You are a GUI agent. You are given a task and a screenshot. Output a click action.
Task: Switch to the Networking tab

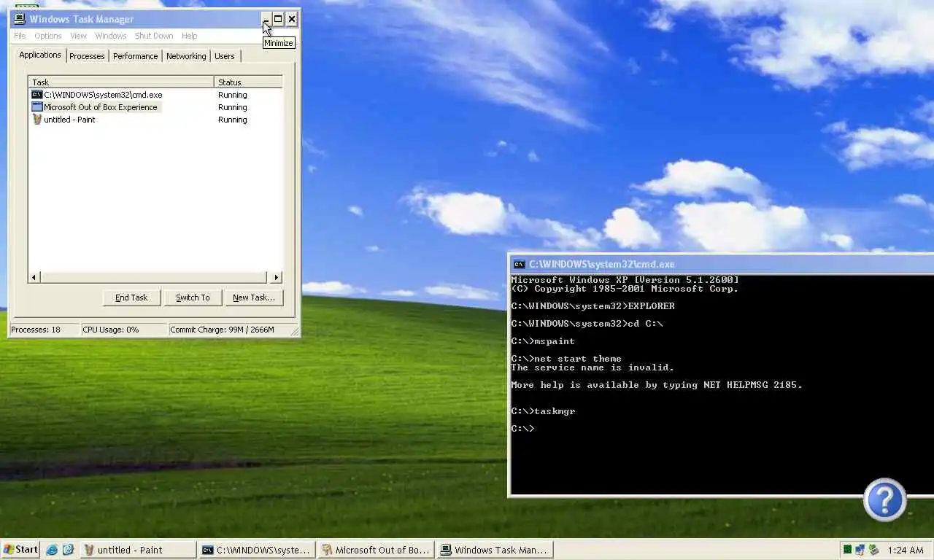point(186,56)
